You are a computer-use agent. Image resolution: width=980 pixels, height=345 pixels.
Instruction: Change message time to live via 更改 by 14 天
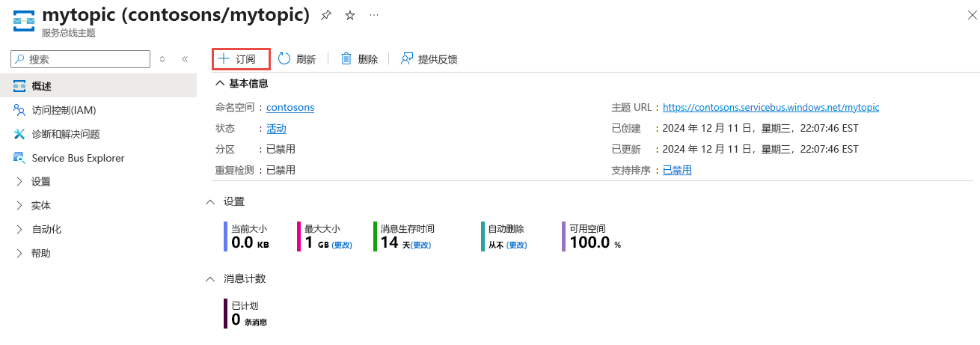pyautogui.click(x=419, y=245)
